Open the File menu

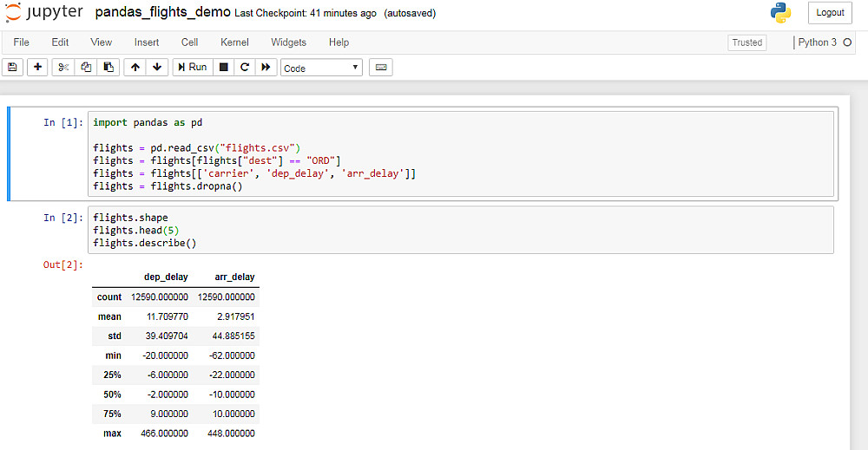pos(21,42)
